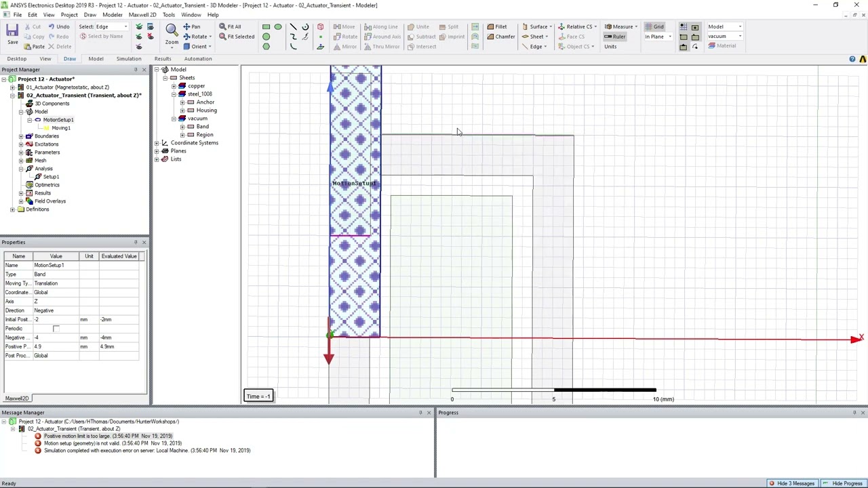The image size is (868, 488).
Task: Collapse the steel_1008 node
Action: tap(174, 94)
